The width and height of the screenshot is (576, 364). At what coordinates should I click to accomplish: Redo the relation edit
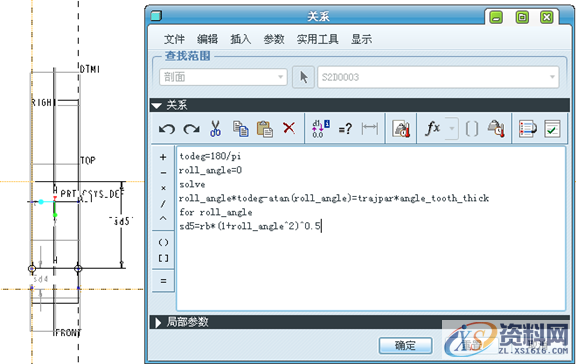191,129
